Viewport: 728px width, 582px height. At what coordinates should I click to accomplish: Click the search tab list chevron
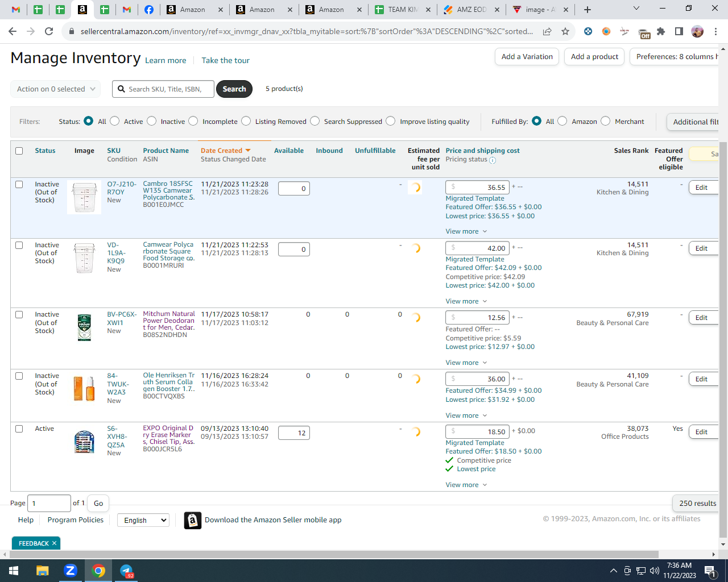[x=636, y=9]
